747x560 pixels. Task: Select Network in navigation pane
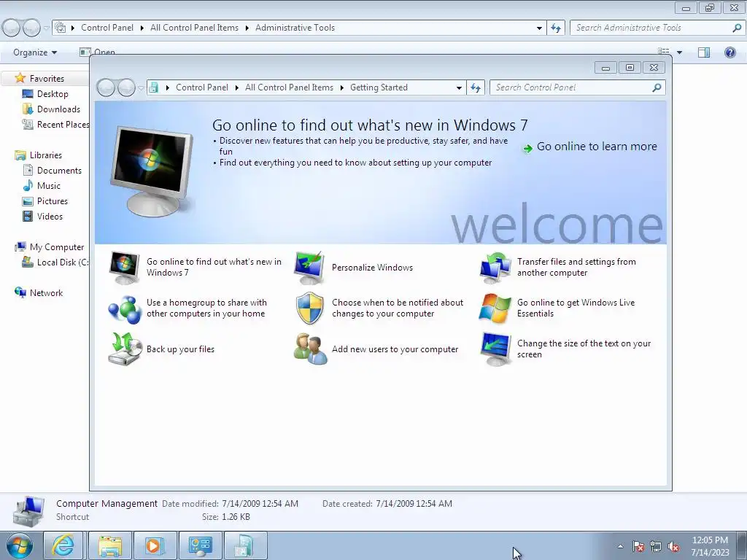pyautogui.click(x=46, y=293)
